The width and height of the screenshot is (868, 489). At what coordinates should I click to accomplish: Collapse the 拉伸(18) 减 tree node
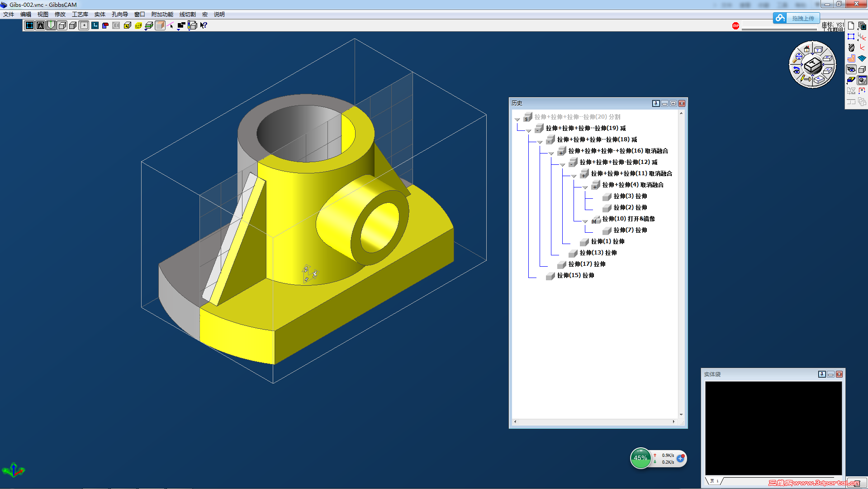(540, 142)
